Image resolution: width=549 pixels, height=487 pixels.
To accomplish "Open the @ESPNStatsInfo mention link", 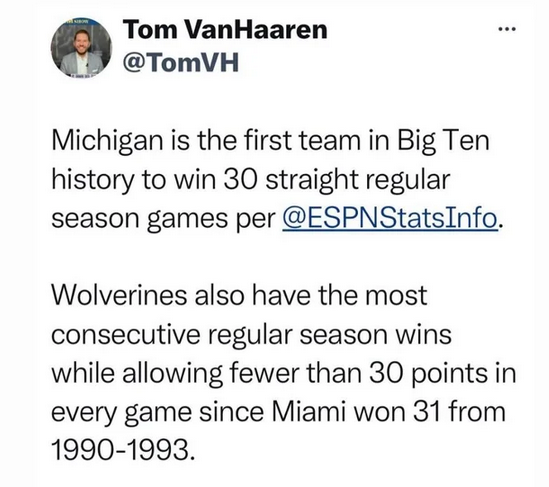I will point(390,218).
